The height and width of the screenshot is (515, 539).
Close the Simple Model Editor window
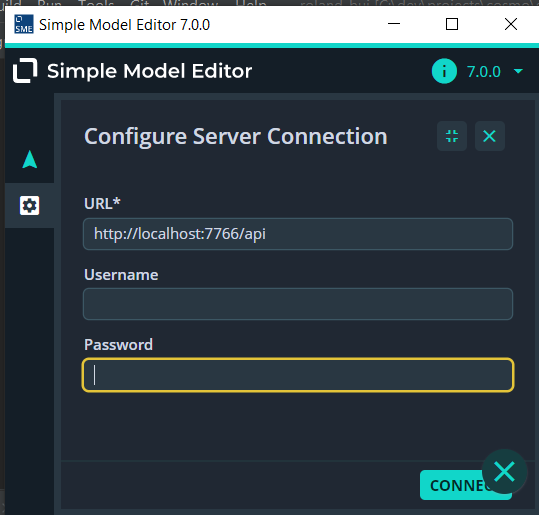[x=511, y=24]
